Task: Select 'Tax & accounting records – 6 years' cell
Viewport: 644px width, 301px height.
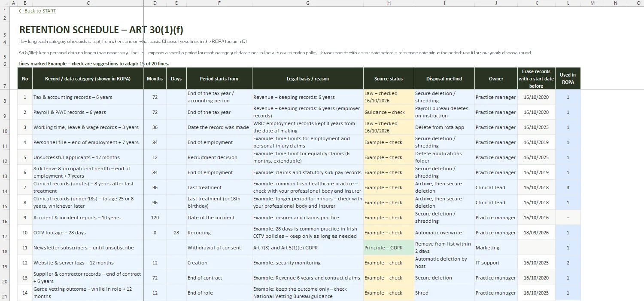Action: coord(88,97)
